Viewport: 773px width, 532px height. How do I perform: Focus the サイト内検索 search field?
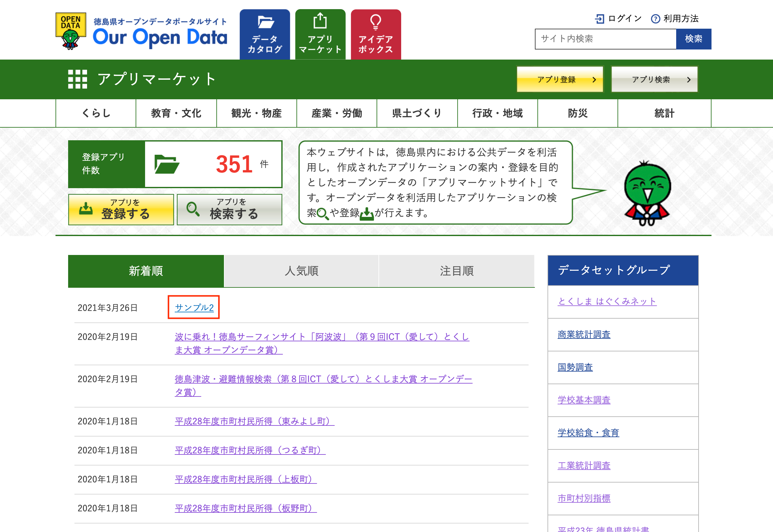pyautogui.click(x=606, y=39)
